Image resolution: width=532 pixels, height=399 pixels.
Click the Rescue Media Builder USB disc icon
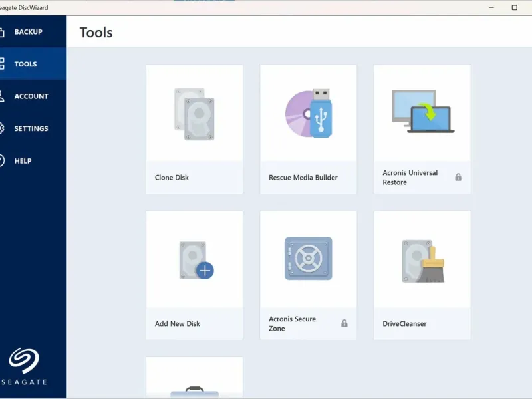pyautogui.click(x=309, y=113)
